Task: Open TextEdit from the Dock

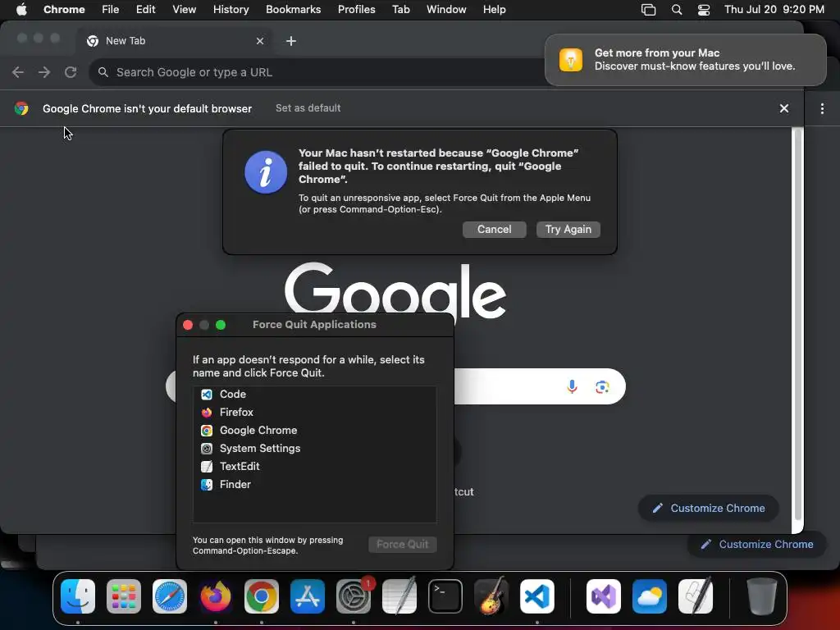Action: [399, 596]
